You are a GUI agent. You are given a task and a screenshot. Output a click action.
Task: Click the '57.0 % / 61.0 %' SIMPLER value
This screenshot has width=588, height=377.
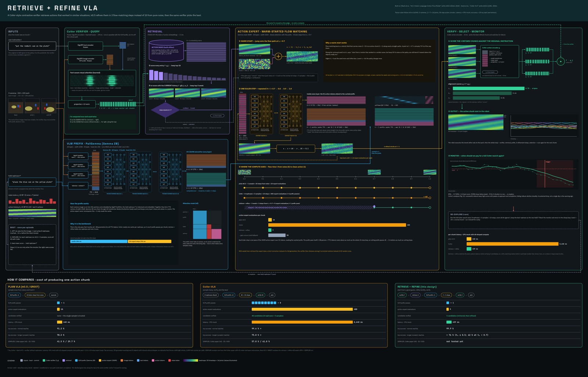[261, 341]
